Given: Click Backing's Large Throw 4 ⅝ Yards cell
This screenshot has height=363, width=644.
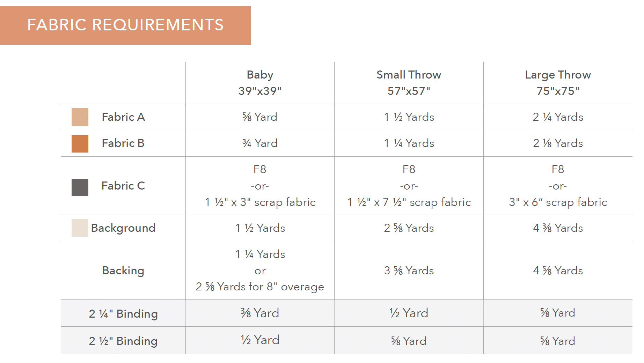Looking at the screenshot, I should pos(558,271).
